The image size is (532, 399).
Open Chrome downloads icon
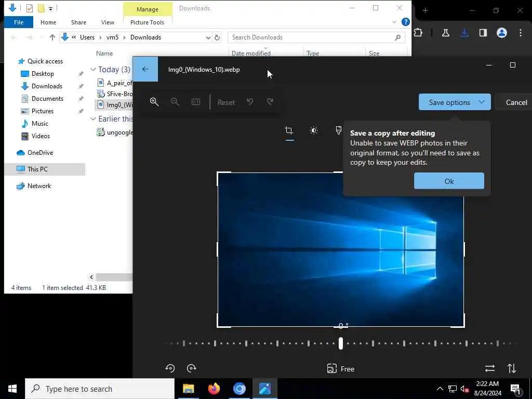click(464, 33)
